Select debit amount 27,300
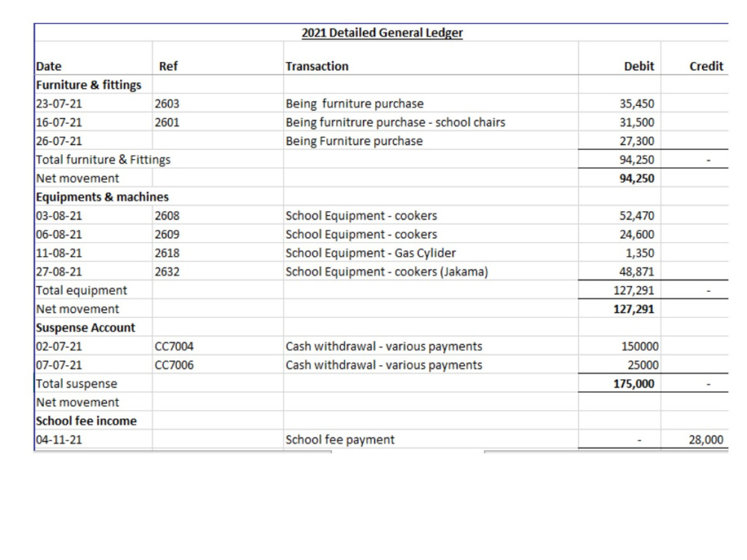747x560 pixels. click(x=636, y=141)
